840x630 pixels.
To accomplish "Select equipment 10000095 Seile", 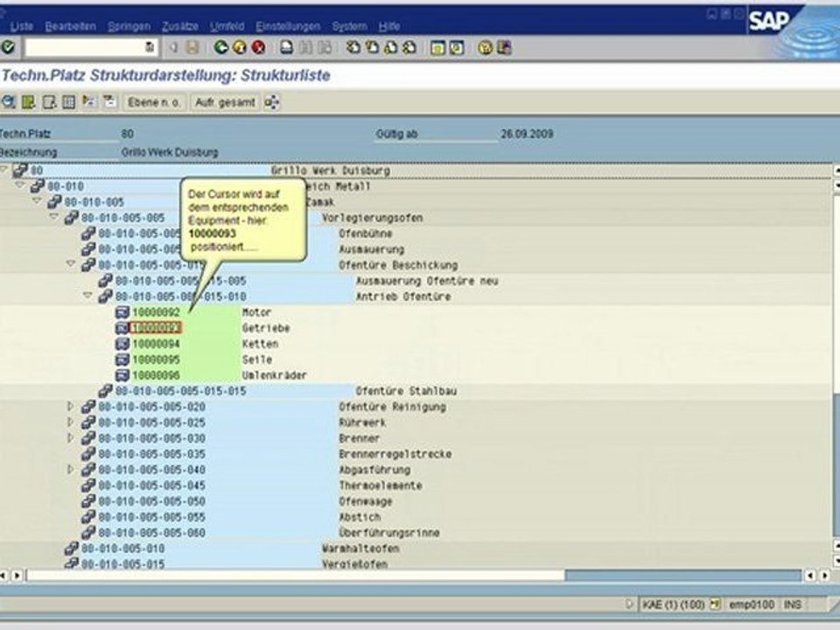I will click(x=156, y=360).
